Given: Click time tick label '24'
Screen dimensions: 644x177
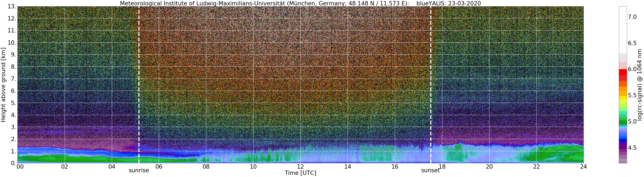Looking at the screenshot, I should coord(583,166).
